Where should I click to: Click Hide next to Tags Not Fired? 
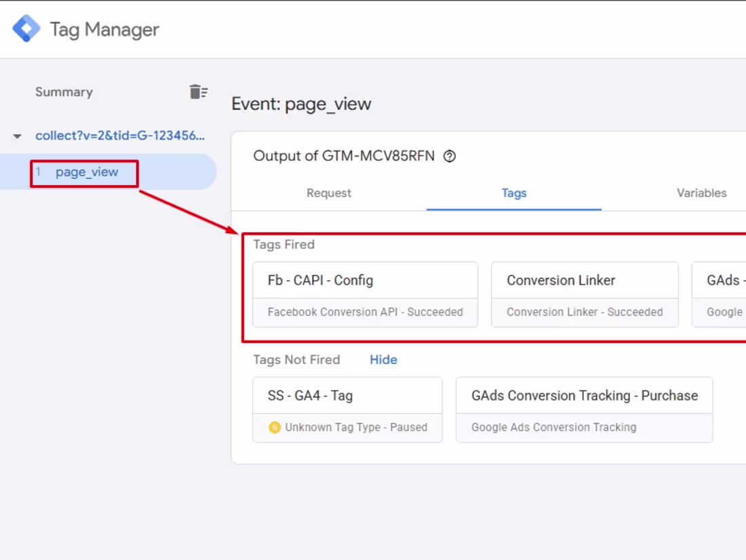pos(383,360)
